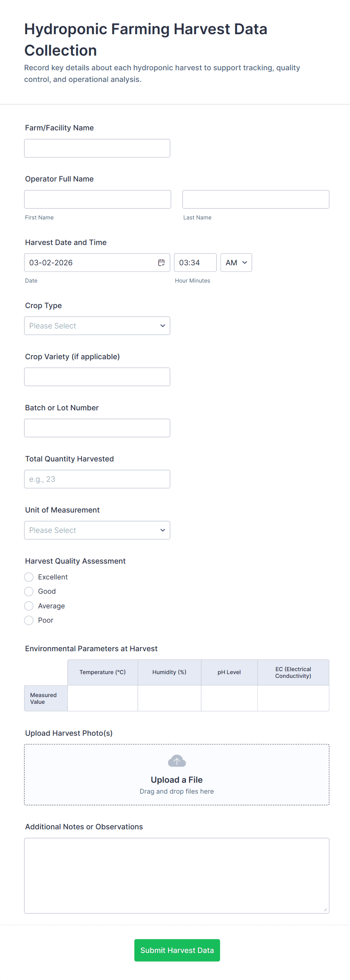Click the cloud upload icon
Viewport: 350px width, 980px height.
tap(177, 761)
